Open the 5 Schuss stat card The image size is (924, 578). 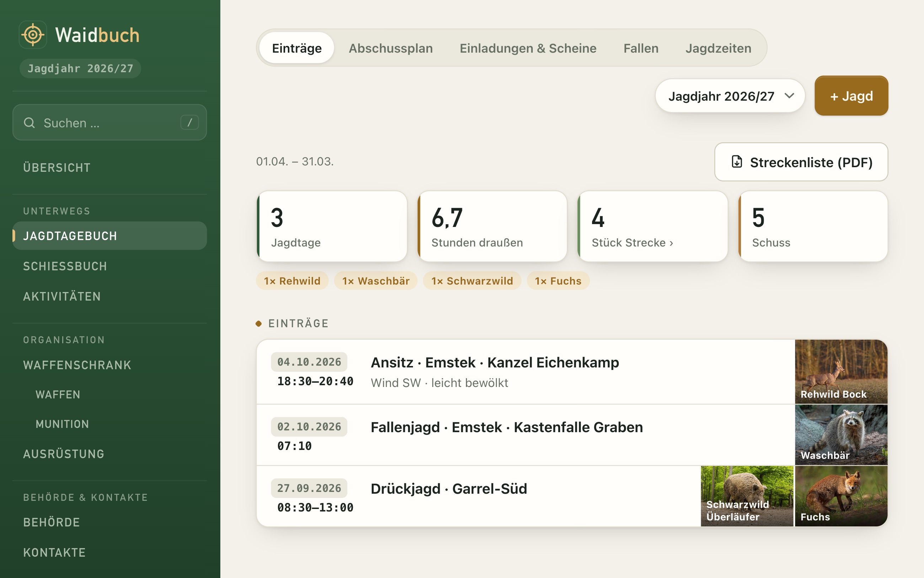coord(813,226)
